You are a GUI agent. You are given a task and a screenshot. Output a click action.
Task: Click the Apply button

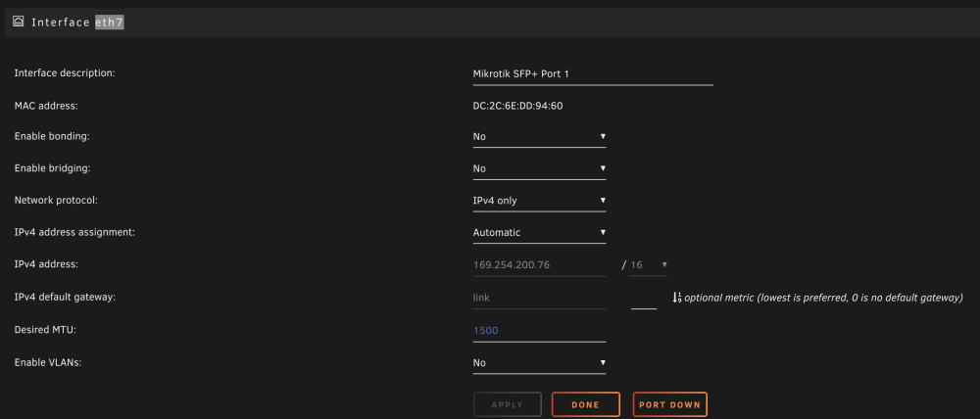(x=507, y=404)
